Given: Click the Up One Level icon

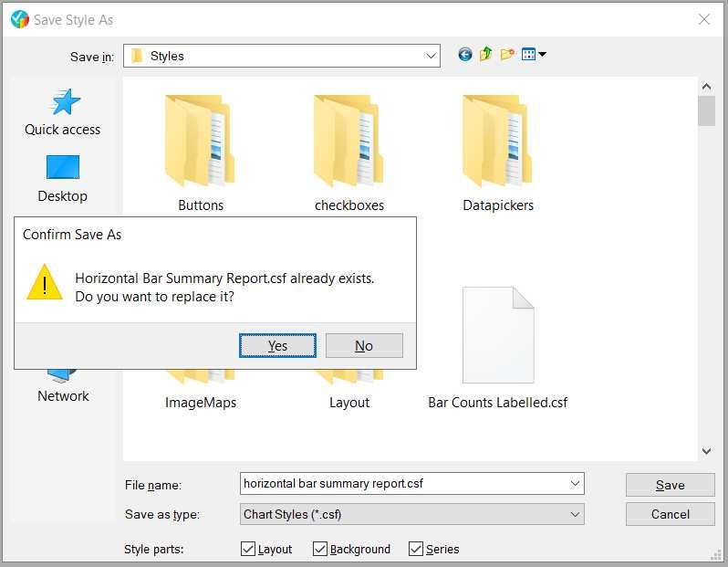Looking at the screenshot, I should click(485, 55).
